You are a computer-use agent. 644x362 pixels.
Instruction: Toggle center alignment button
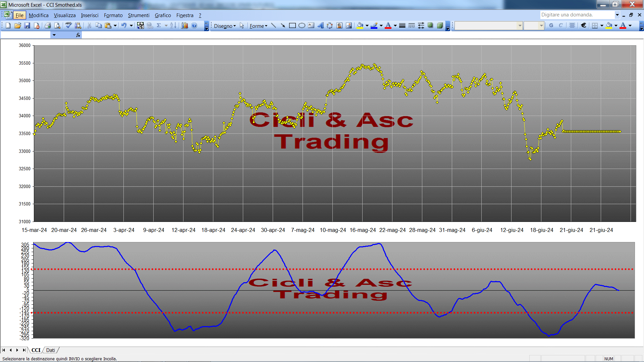click(x=572, y=25)
